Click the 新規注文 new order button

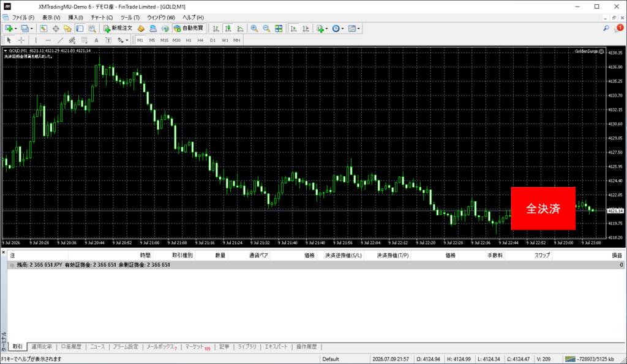pyautogui.click(x=118, y=28)
